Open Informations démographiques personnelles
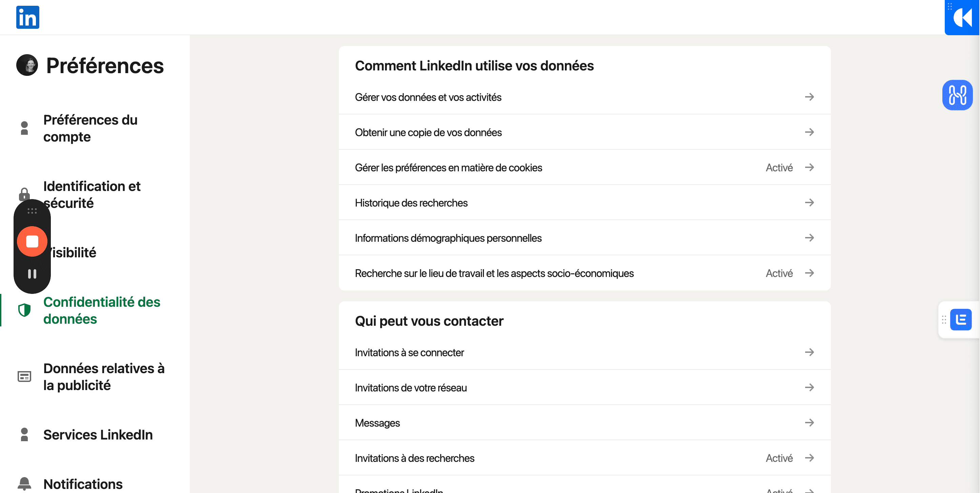The height and width of the screenshot is (493, 980). point(584,238)
